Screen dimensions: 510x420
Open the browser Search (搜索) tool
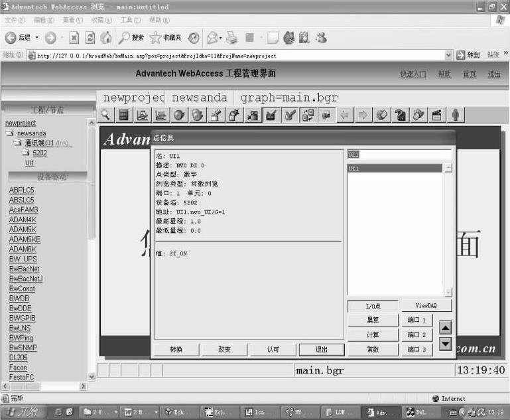point(131,38)
